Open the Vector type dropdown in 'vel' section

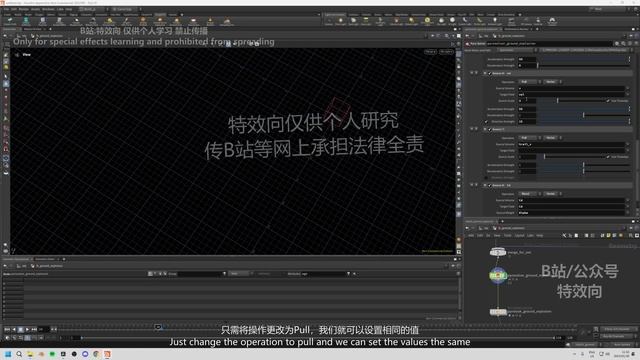[552, 82]
